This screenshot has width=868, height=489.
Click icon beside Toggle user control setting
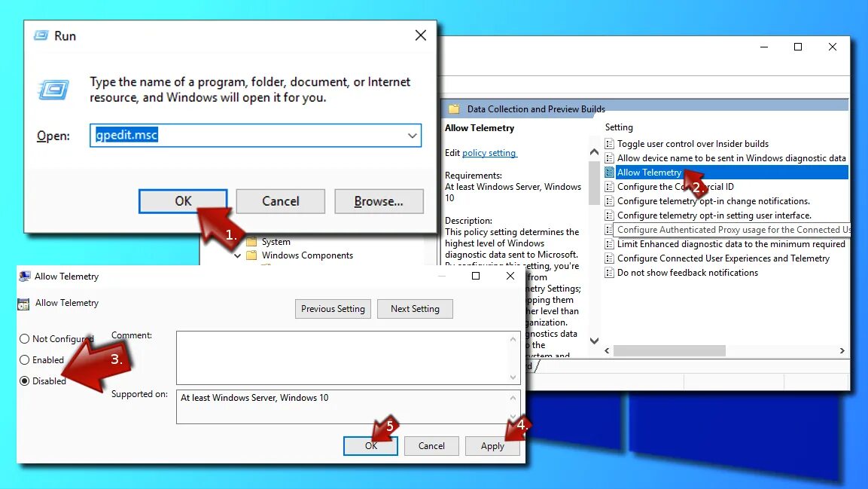point(610,144)
